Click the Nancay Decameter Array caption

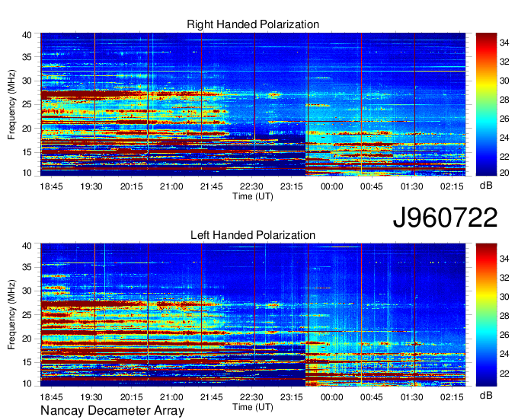coord(112,411)
